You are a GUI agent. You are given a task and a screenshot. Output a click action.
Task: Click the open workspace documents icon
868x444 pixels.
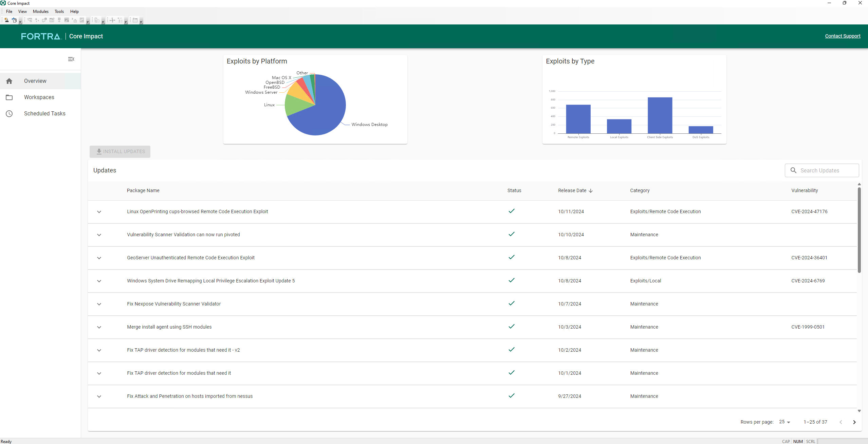coord(14,20)
